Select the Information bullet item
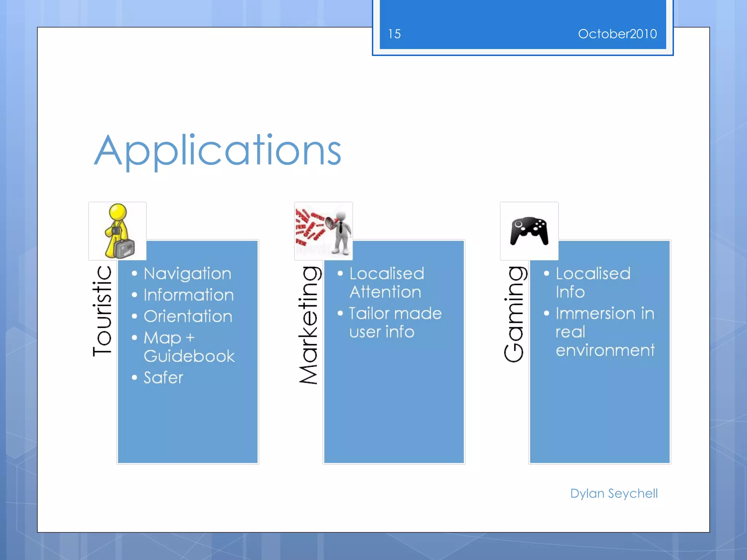This screenshot has height=560, width=747. (189, 295)
